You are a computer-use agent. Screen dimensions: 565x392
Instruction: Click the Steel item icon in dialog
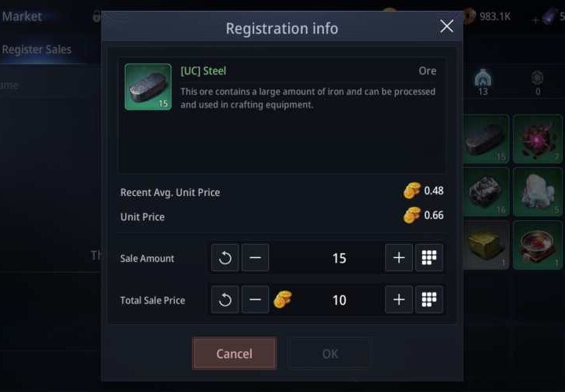pyautogui.click(x=148, y=86)
